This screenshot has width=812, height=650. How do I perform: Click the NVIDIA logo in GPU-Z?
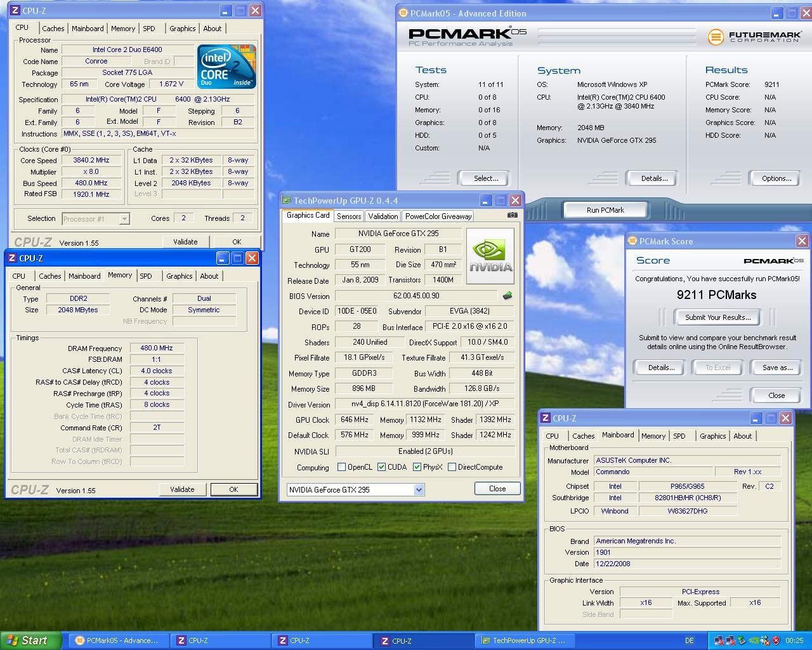[490, 256]
